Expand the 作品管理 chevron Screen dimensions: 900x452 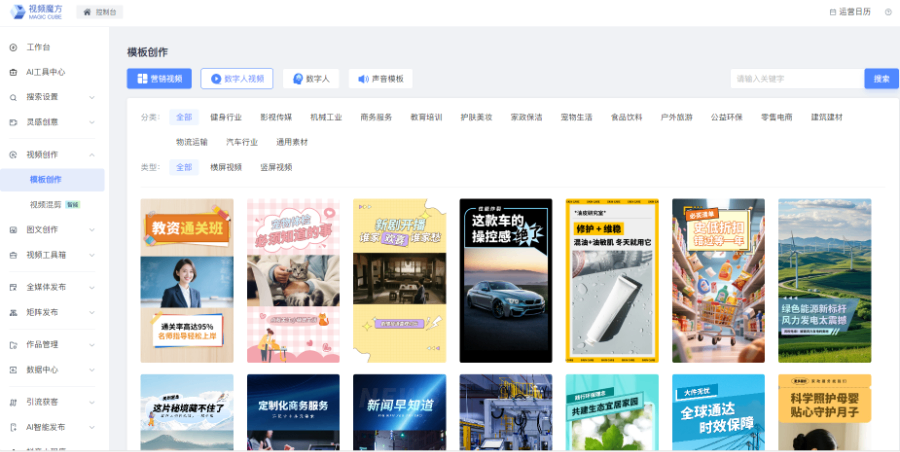[92, 345]
